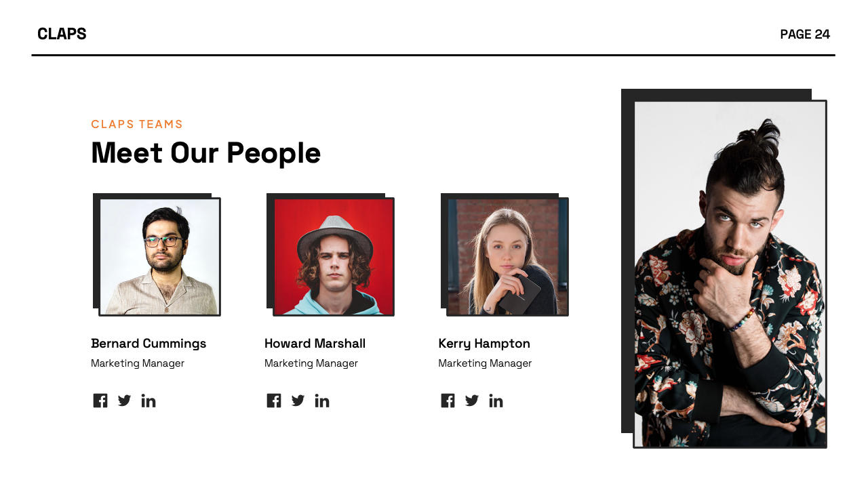
Task: Click Bernard Cummings' portrait photo
Action: click(x=160, y=257)
